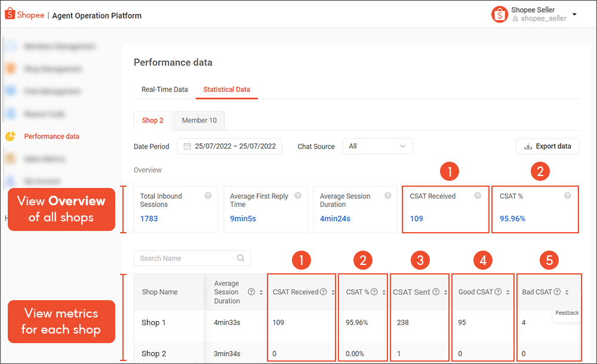Screen dimensions: 597x364
Task: Click the calendar icon in Date Period
Action: tap(186, 146)
